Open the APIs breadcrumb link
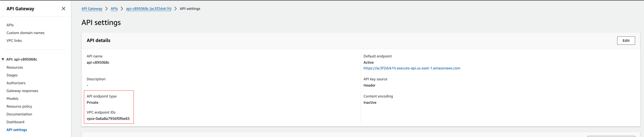Viewport: 644px width, 137px height. pos(114,8)
